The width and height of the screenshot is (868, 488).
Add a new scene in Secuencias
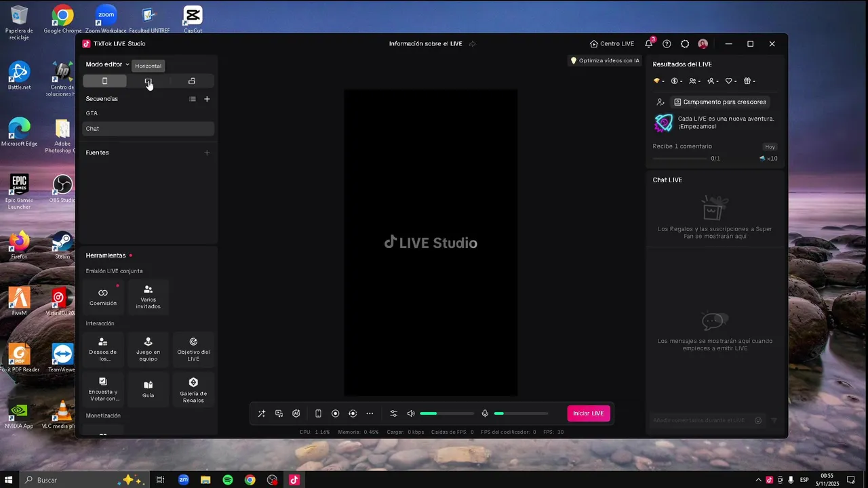point(207,99)
